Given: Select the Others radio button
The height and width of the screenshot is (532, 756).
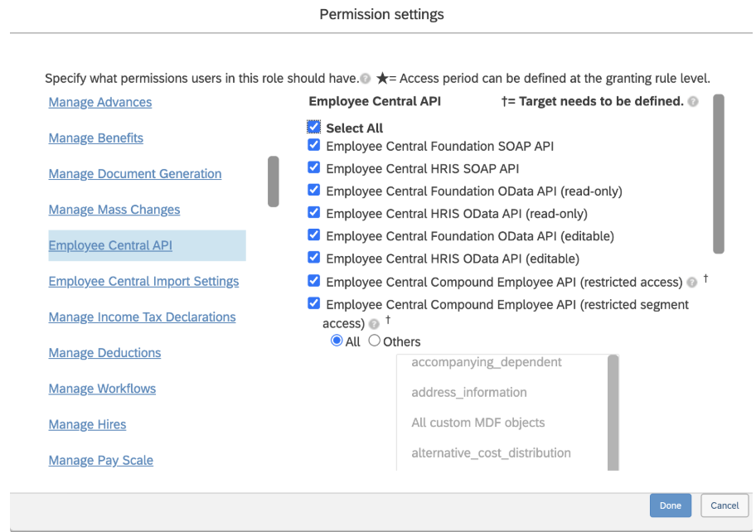Looking at the screenshot, I should coord(375,341).
